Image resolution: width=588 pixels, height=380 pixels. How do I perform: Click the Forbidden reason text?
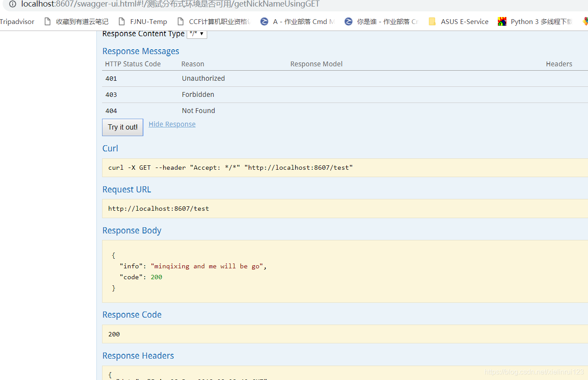(x=198, y=95)
